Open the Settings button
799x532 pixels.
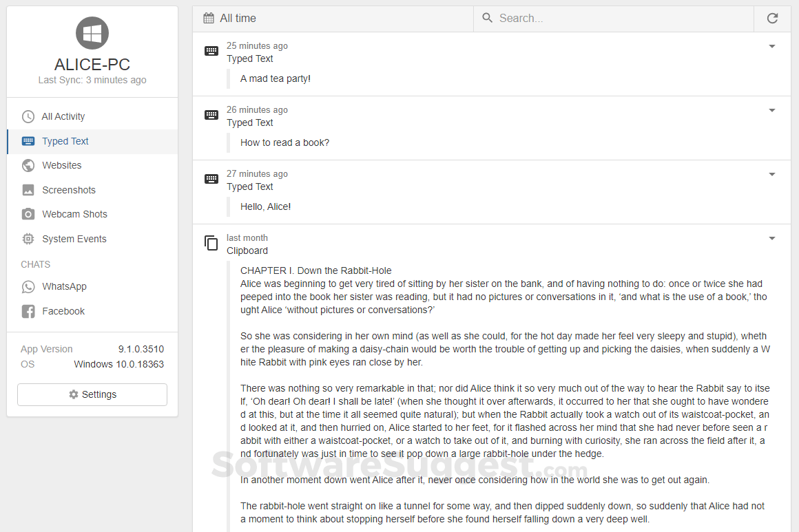click(x=92, y=395)
